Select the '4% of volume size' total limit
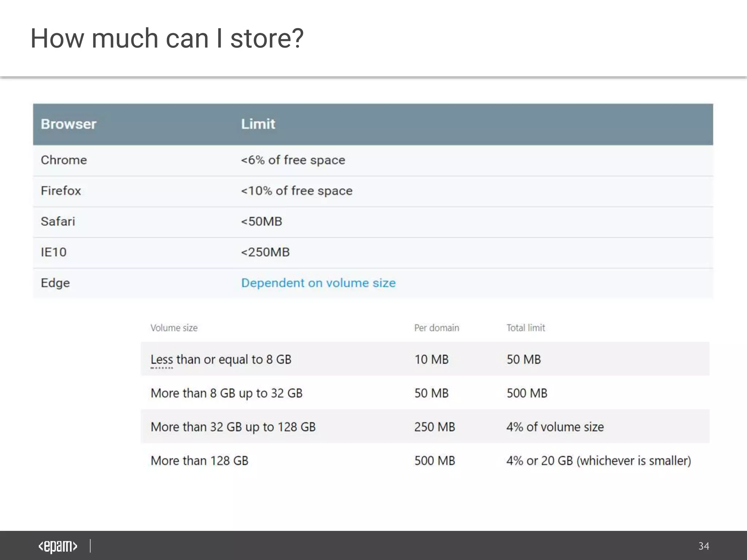 [x=555, y=427]
